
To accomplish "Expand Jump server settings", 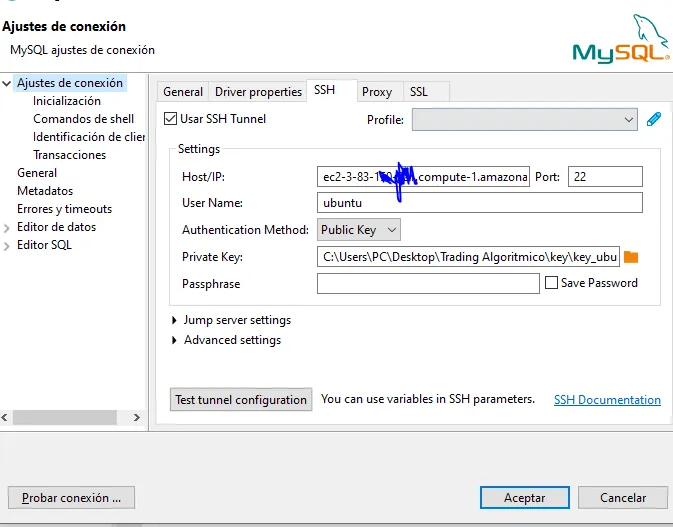I will tap(174, 320).
